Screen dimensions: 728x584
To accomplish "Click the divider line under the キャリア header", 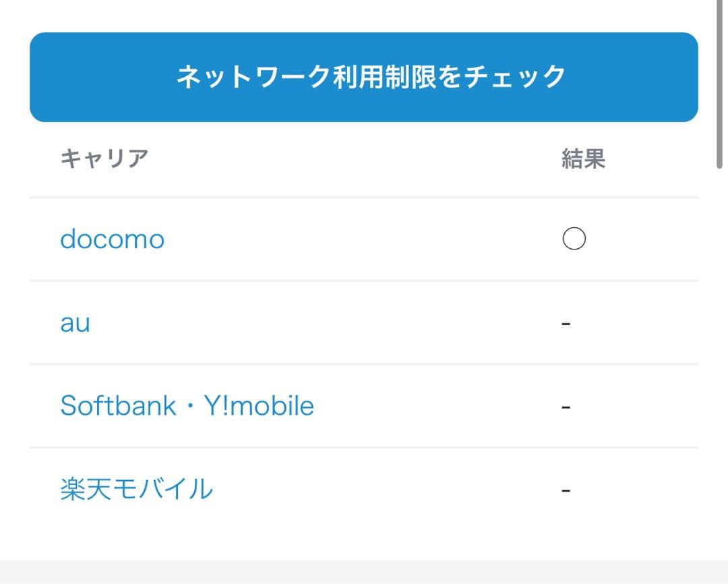I will tap(364, 198).
